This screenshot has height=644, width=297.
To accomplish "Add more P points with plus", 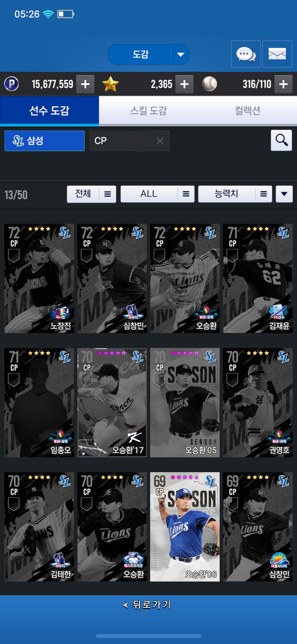I will tap(85, 84).
